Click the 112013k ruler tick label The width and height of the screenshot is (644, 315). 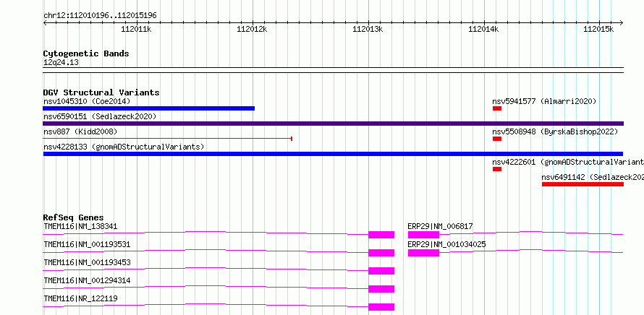pyautogui.click(x=368, y=29)
